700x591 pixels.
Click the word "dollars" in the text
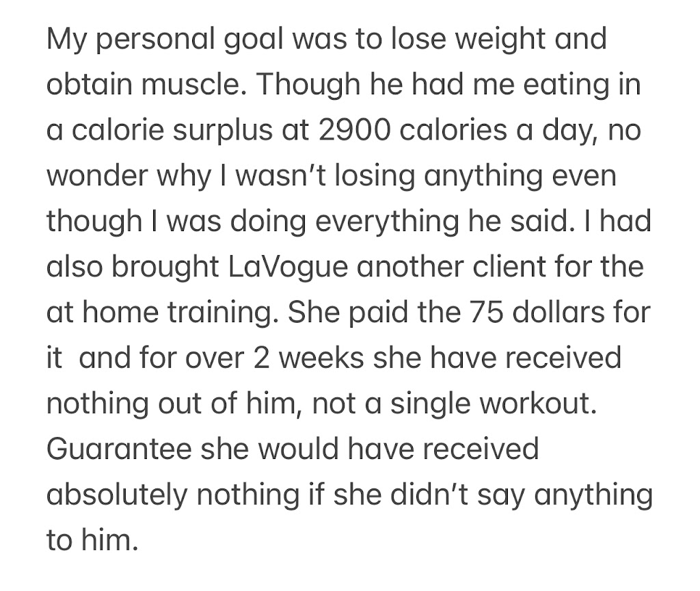tap(567, 313)
